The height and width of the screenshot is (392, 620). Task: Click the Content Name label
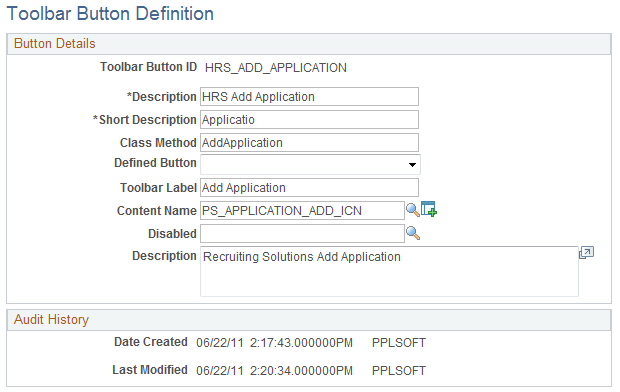(x=157, y=211)
